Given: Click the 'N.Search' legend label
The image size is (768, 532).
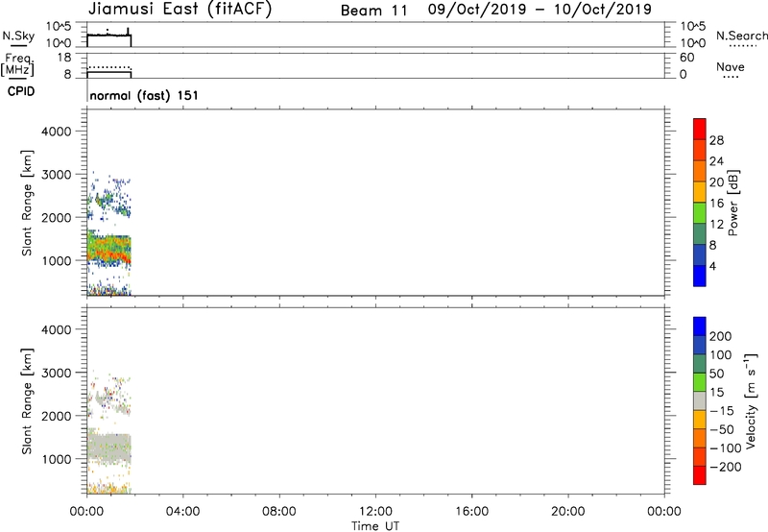Looking at the screenshot, I should [x=741, y=36].
